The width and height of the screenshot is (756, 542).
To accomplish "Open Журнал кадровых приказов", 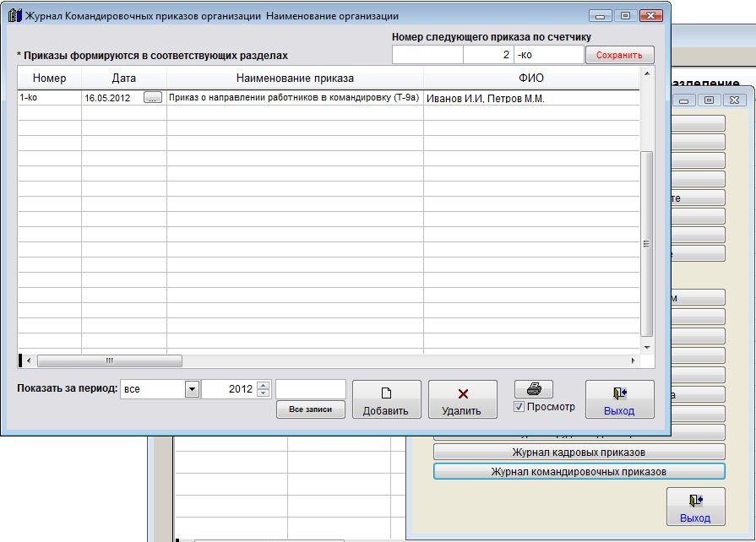I will click(x=579, y=453).
